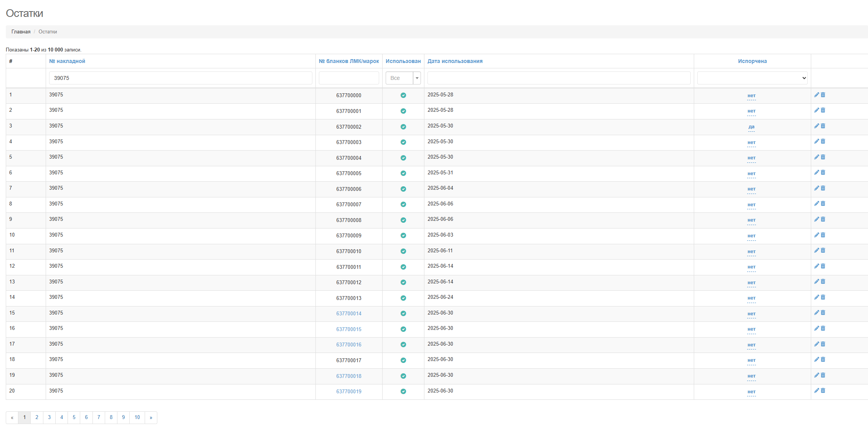Screen dimensions: 868x429
Task: Toggle the 'нет' spoiled value in row 20
Action: pyautogui.click(x=751, y=392)
